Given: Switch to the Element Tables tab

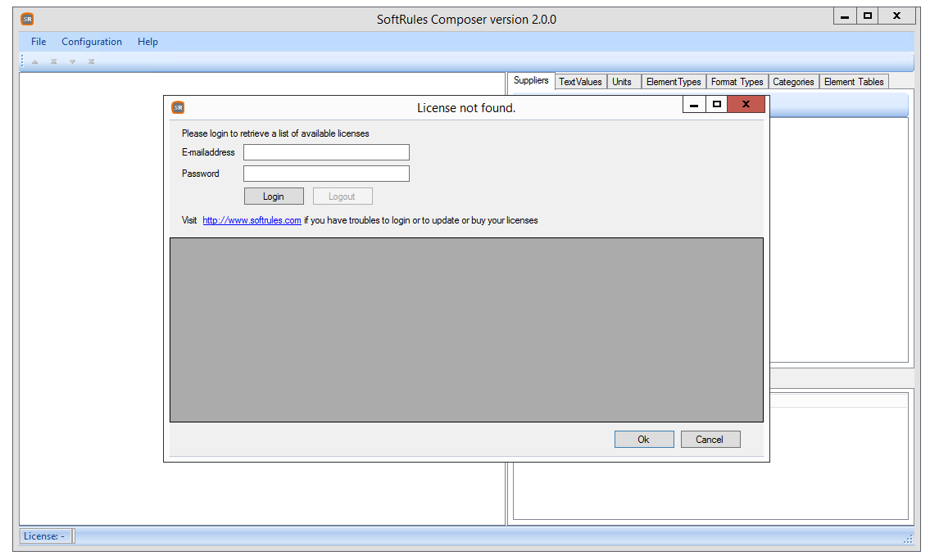Looking at the screenshot, I should coord(854,82).
